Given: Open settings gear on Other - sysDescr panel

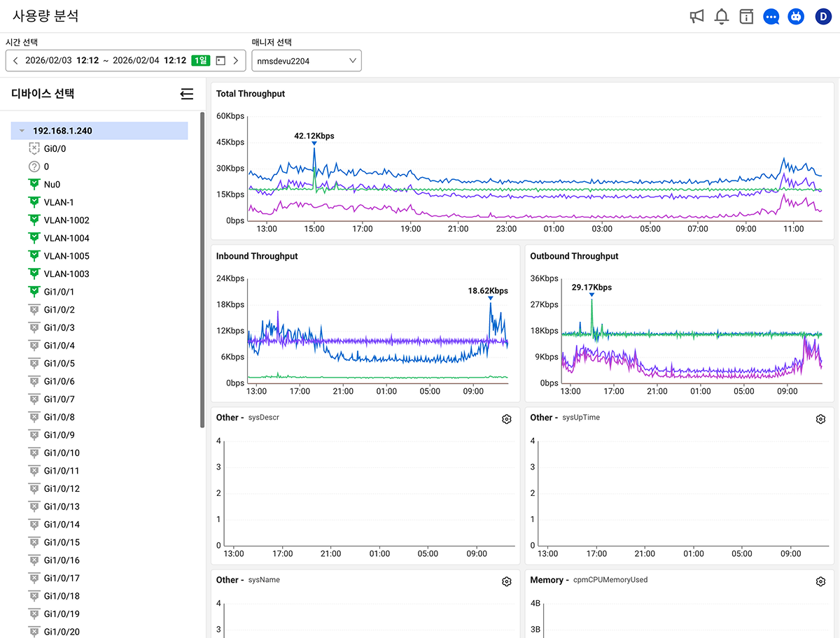Looking at the screenshot, I should coord(506,418).
